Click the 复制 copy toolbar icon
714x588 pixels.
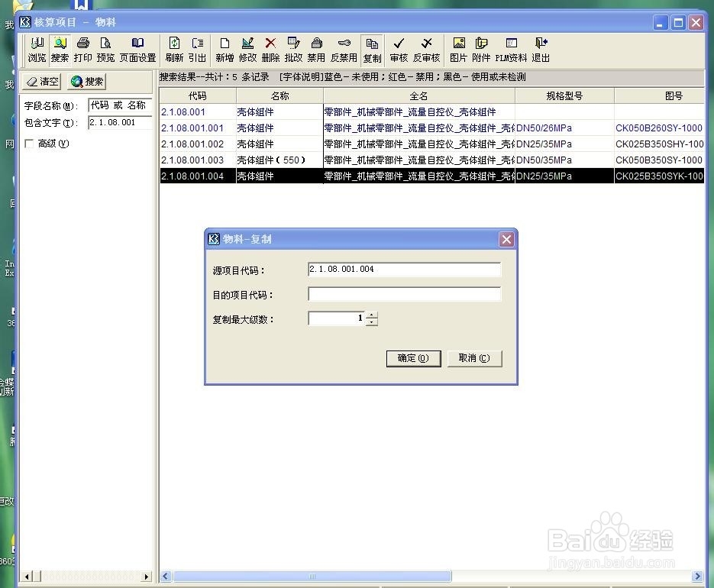point(372,50)
